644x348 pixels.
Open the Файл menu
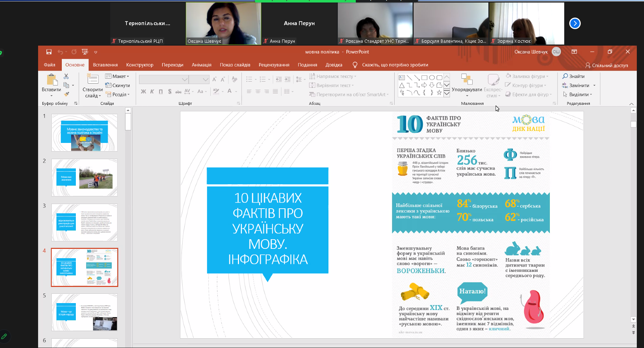(x=50, y=65)
